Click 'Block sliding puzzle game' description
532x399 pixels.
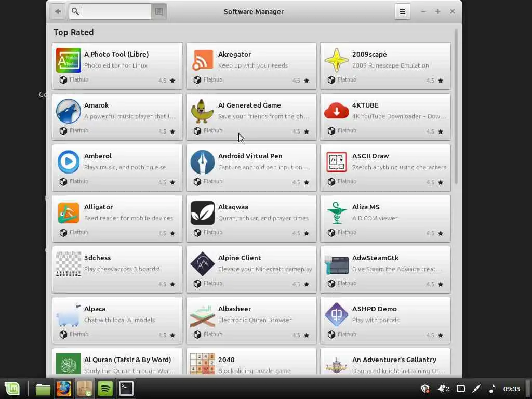[254, 371]
